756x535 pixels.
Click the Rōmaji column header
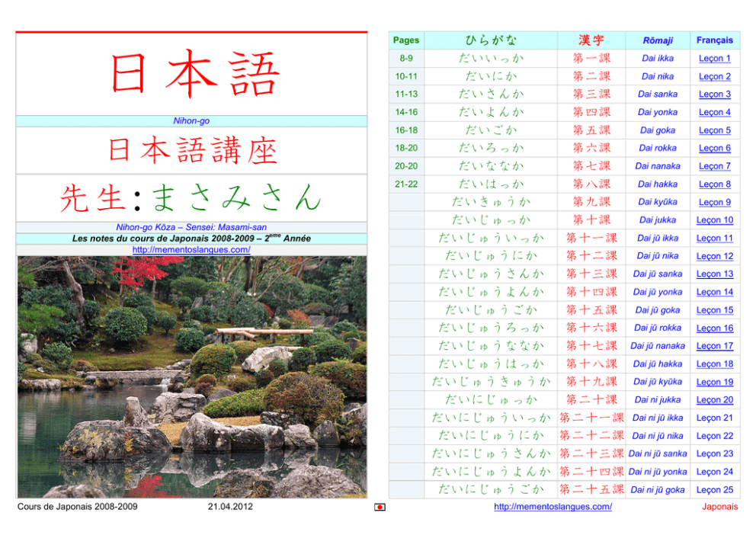[658, 40]
